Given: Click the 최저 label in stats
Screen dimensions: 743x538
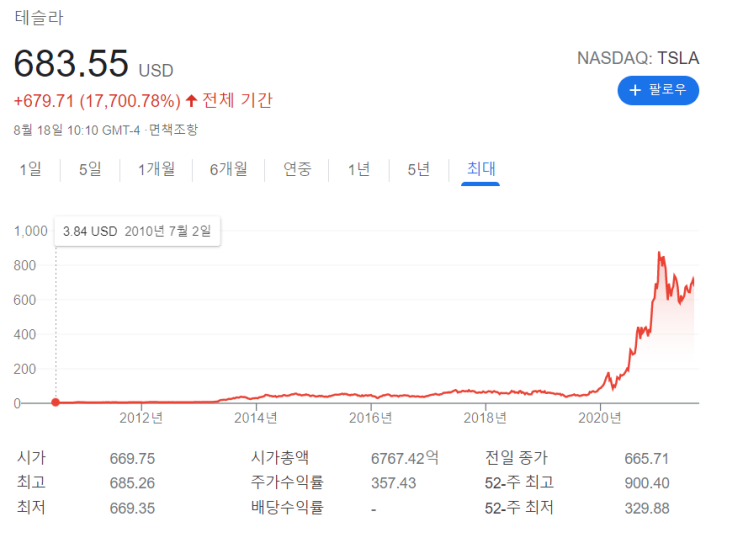Looking at the screenshot, I should pyautogui.click(x=31, y=507).
